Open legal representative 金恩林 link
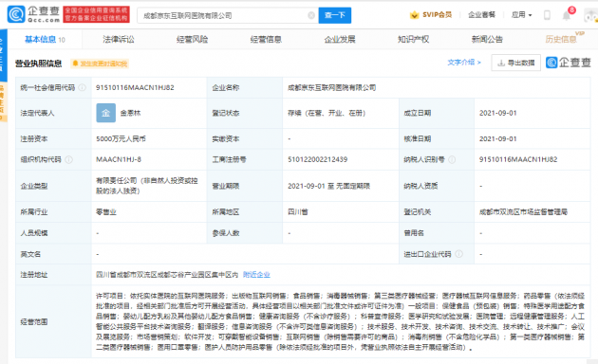The height and width of the screenshot is (364, 598). click(130, 113)
